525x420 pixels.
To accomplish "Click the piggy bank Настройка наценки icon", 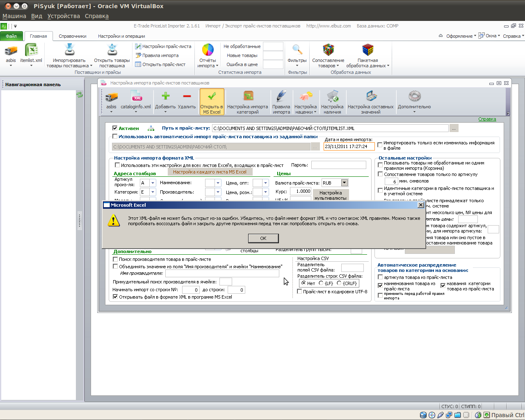I will [x=306, y=97].
